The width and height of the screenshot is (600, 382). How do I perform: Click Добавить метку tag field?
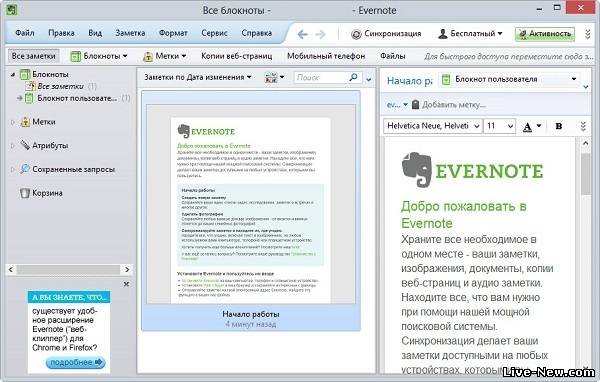pyautogui.click(x=454, y=105)
